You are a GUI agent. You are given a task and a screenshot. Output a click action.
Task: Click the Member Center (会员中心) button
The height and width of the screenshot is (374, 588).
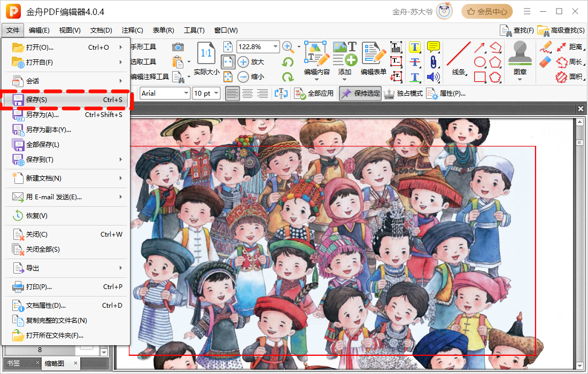487,12
